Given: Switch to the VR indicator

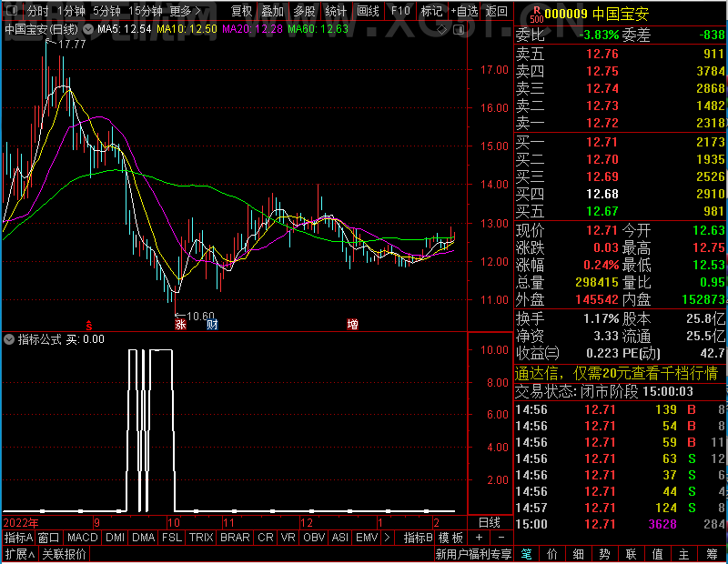Looking at the screenshot, I should [x=288, y=538].
